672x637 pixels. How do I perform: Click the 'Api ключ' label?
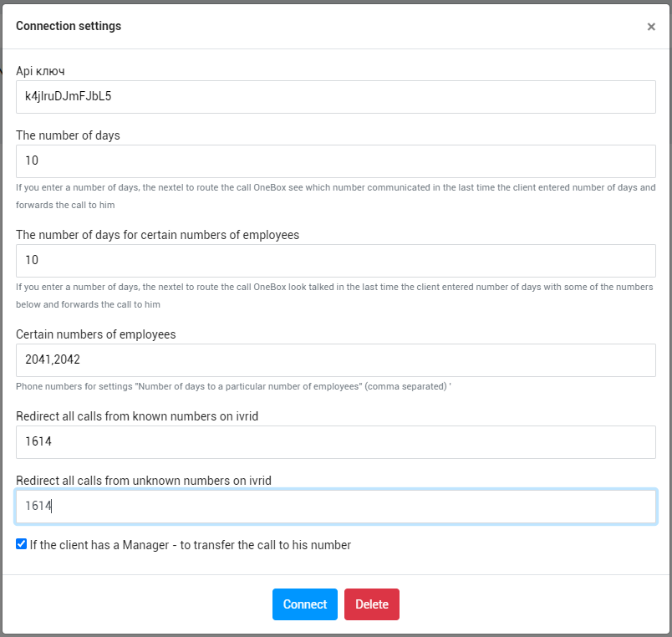pos(40,71)
